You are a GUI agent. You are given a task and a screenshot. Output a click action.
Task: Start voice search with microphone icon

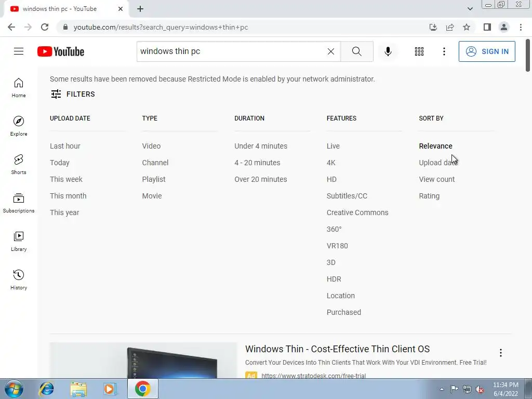tap(388, 51)
